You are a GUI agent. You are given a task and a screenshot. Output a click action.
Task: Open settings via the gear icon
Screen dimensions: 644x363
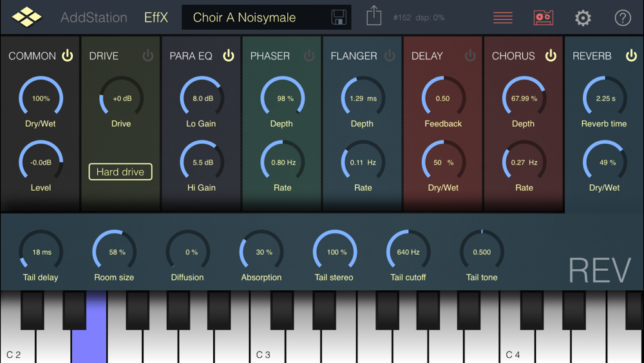click(x=583, y=17)
